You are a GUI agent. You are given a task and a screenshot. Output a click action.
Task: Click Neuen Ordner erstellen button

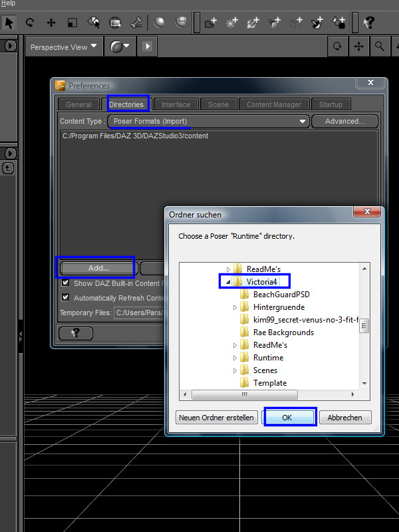click(217, 418)
